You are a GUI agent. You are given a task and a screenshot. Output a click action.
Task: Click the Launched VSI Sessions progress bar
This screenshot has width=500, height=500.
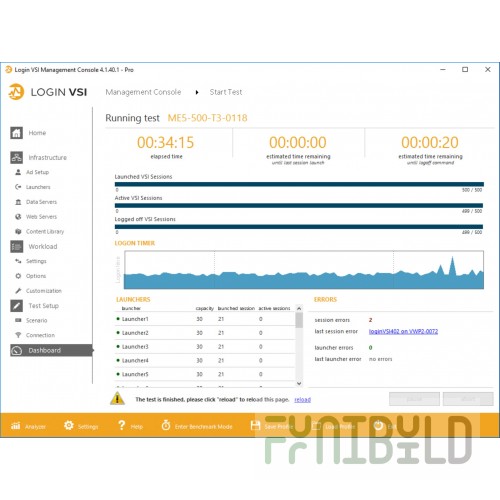pyautogui.click(x=299, y=184)
